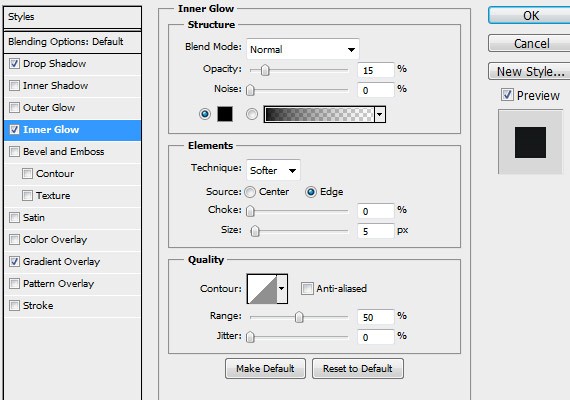Select the gradient fill radio button

[x=252, y=114]
